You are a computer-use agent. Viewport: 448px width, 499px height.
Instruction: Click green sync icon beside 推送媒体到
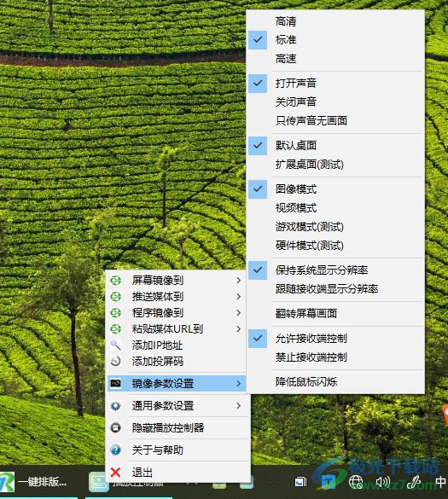115,297
